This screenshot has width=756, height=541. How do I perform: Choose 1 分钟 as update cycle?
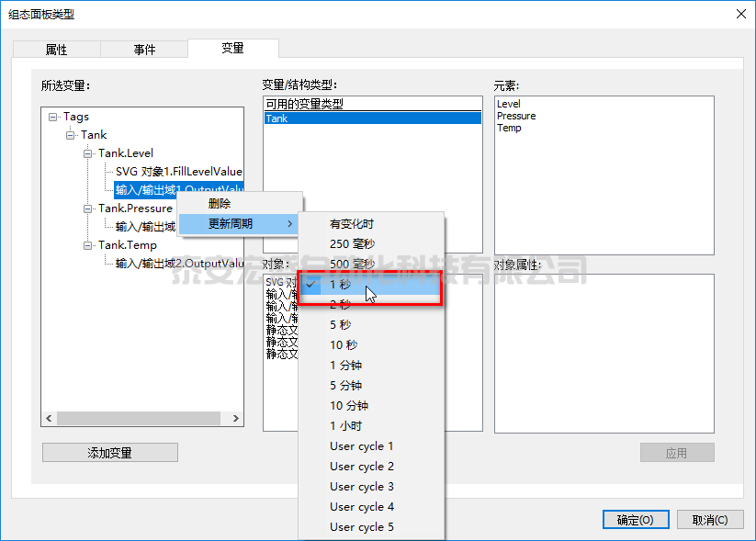click(345, 366)
